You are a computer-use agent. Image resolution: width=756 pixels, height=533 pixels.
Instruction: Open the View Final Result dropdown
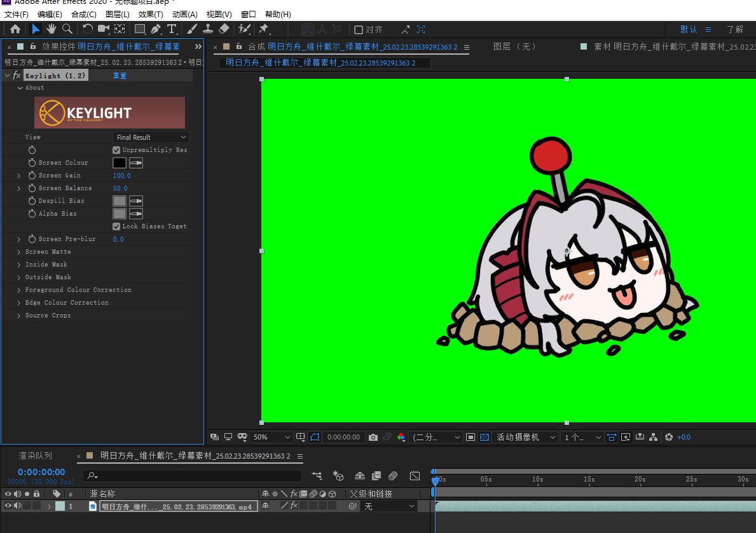tap(151, 137)
